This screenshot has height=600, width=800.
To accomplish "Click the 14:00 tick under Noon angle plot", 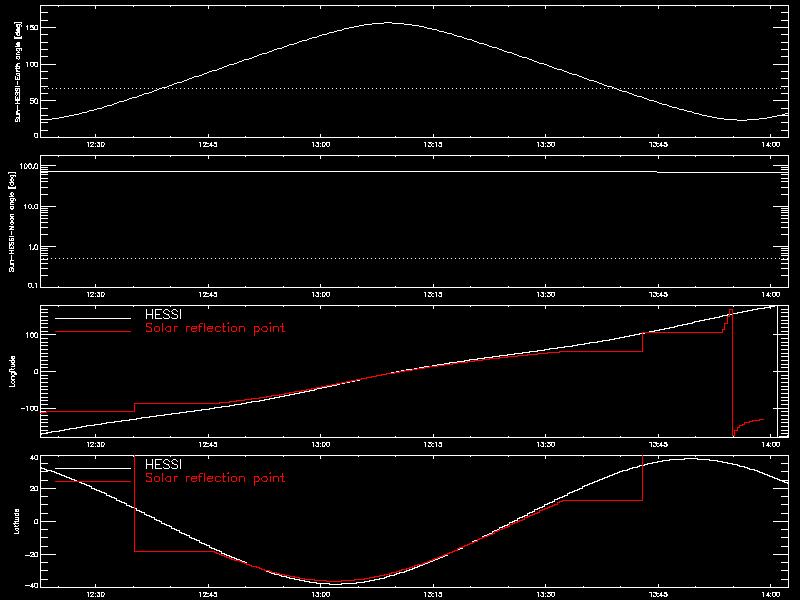I will 771,294.
